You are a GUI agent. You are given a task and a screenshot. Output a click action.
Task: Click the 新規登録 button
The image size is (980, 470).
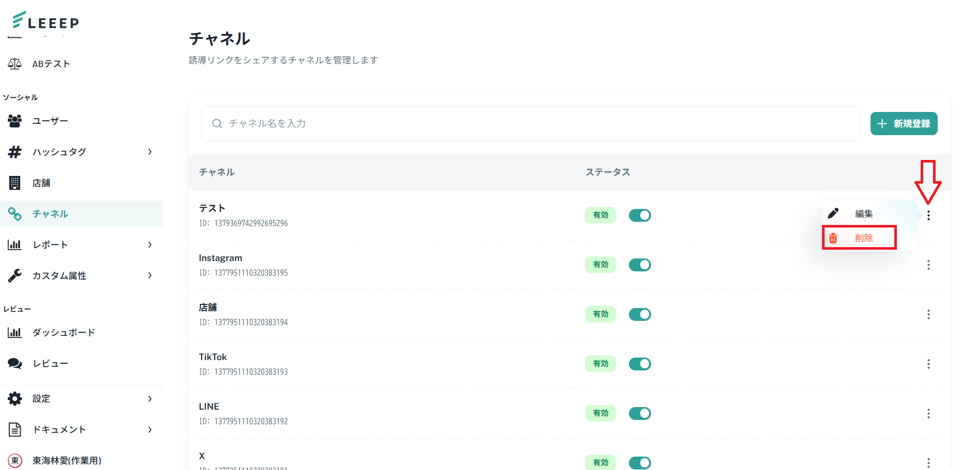[x=904, y=124]
